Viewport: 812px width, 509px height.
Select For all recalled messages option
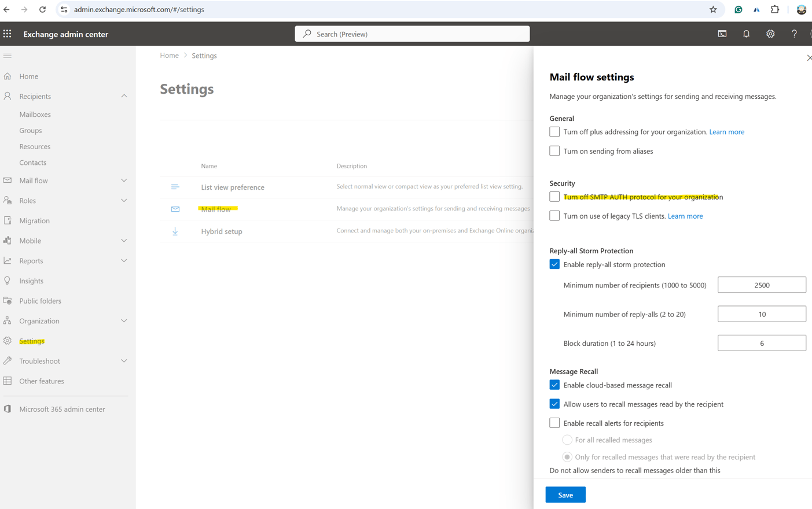[567, 440]
